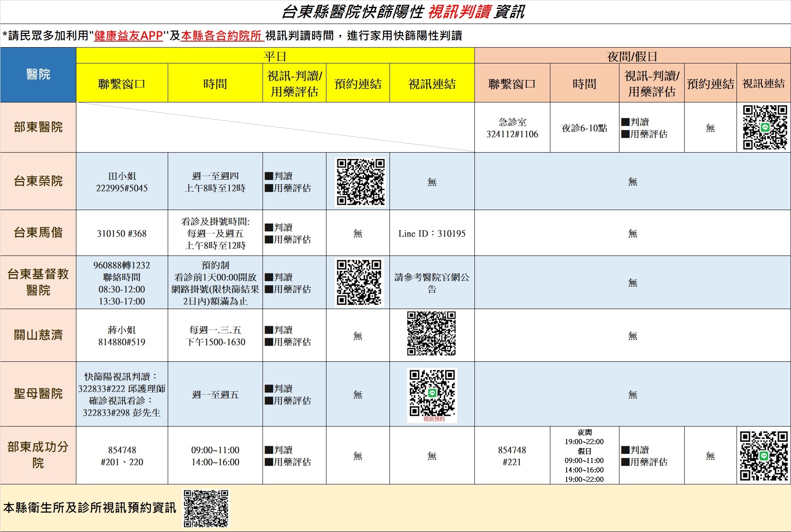This screenshot has width=791, height=532.
Task: Click the 310150 #368 contact cell
Action: point(122,233)
